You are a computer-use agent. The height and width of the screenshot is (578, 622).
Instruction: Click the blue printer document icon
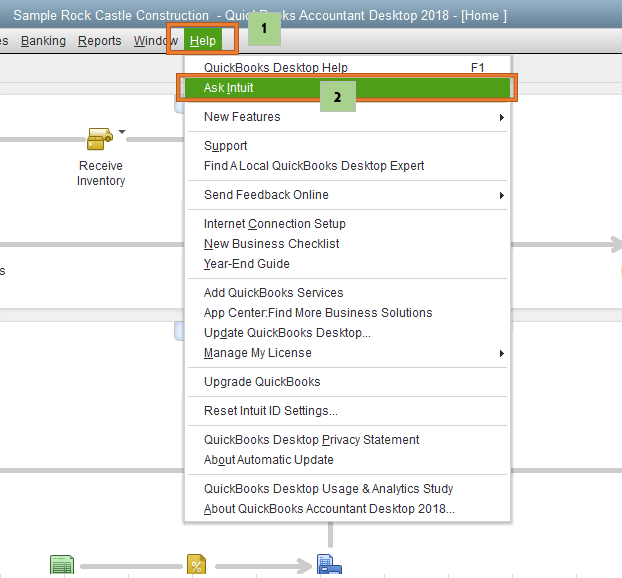click(329, 564)
